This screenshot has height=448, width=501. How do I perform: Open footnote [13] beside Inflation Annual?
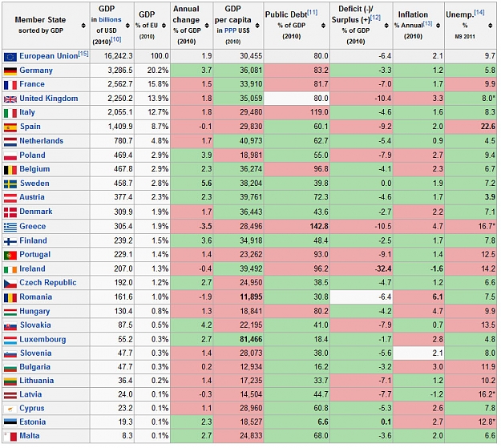pyautogui.click(x=427, y=22)
